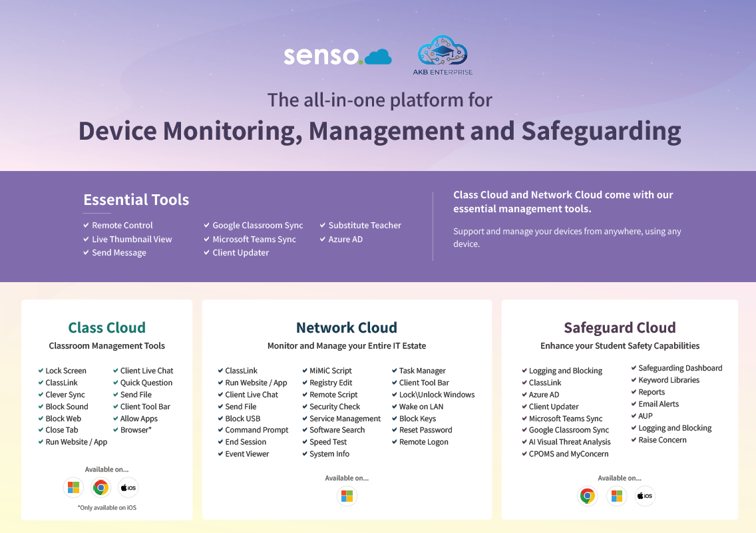
Task: Click 'Remote Logon' in Network Cloud
Action: [424, 442]
